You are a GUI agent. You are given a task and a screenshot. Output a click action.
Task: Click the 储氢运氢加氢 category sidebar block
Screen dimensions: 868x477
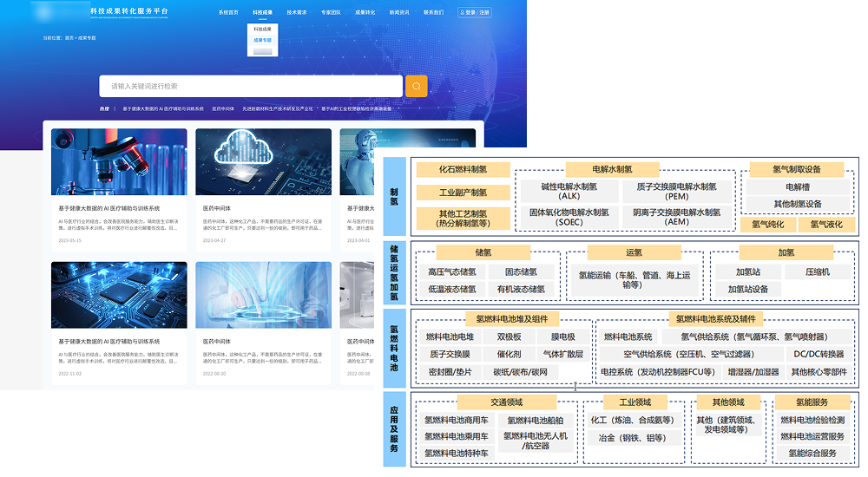pyautogui.click(x=395, y=273)
